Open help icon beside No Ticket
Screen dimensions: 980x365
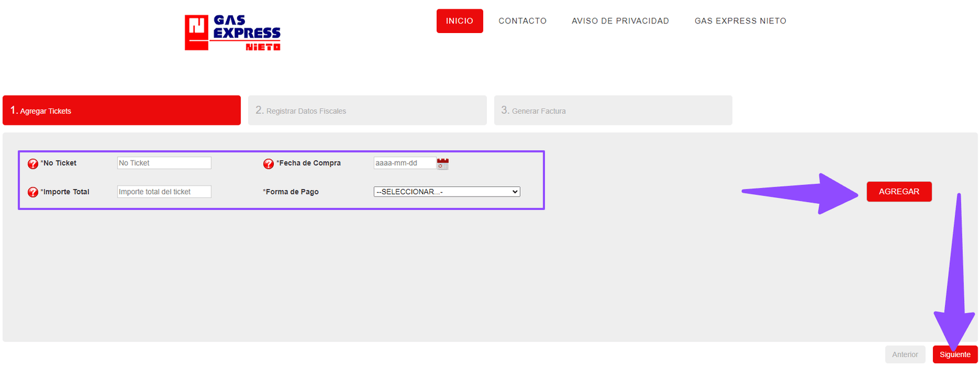pos(33,164)
